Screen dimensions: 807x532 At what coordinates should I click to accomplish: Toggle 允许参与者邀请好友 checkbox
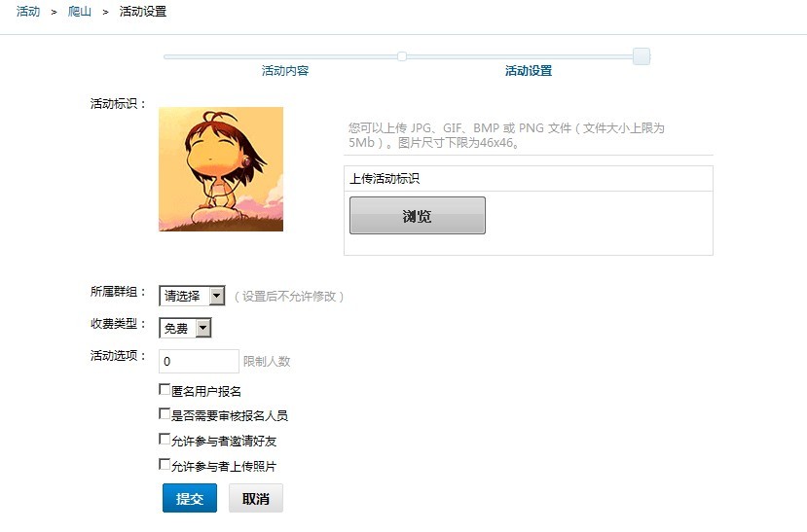tap(165, 439)
